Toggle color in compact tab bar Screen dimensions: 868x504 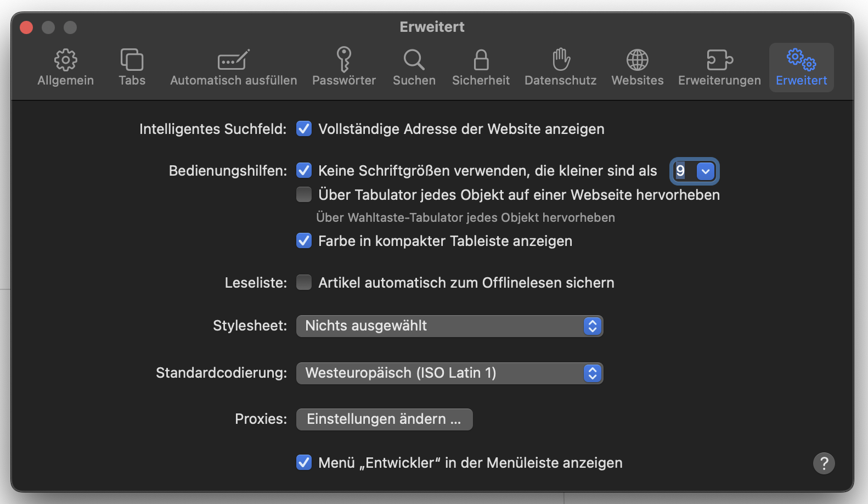[304, 241]
